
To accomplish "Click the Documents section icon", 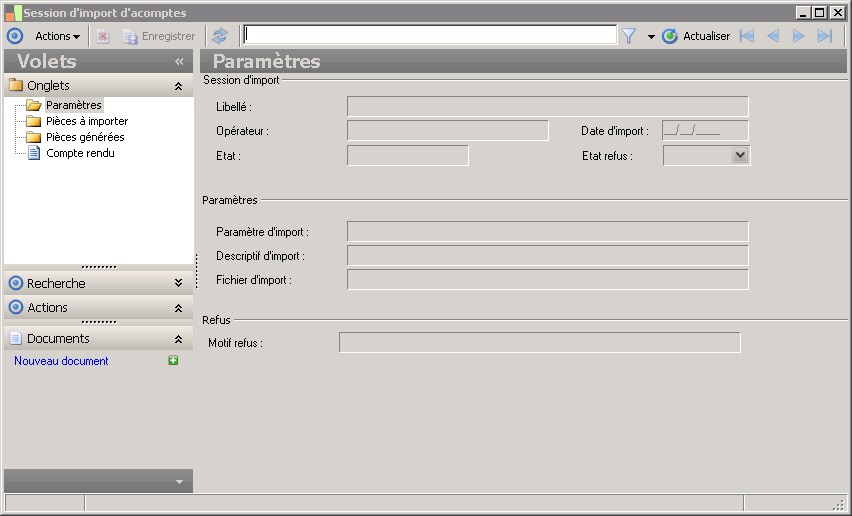I will pos(16,338).
